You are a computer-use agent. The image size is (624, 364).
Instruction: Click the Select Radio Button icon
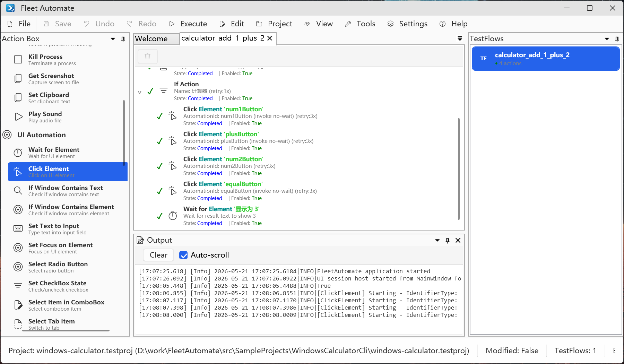tap(18, 267)
